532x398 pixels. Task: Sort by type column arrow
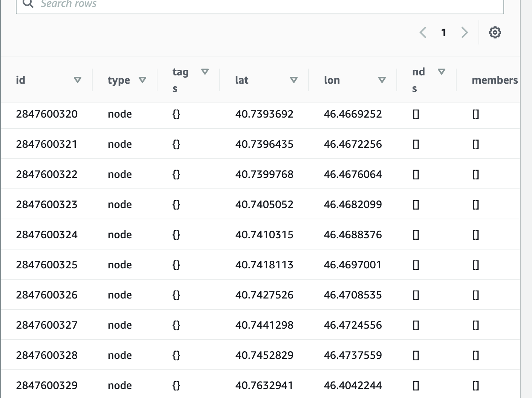(142, 80)
